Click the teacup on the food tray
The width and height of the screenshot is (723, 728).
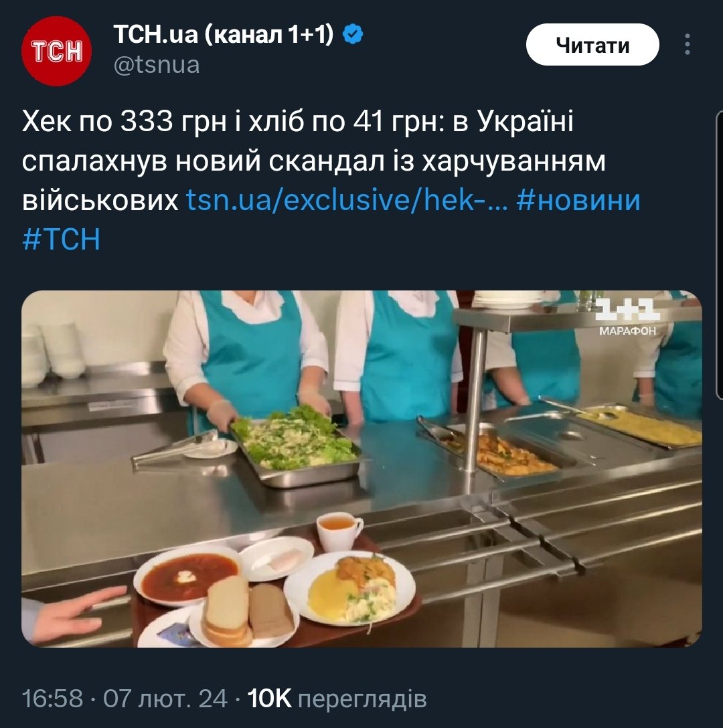(x=339, y=531)
